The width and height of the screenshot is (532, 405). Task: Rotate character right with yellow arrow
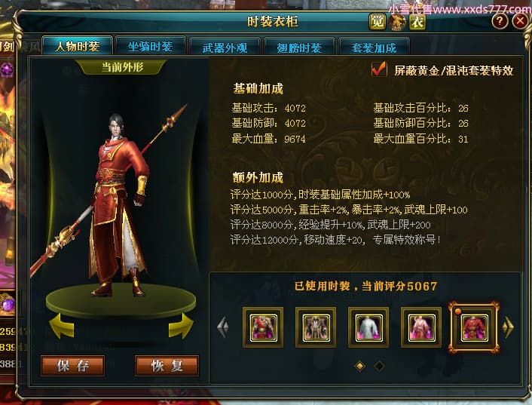(181, 326)
